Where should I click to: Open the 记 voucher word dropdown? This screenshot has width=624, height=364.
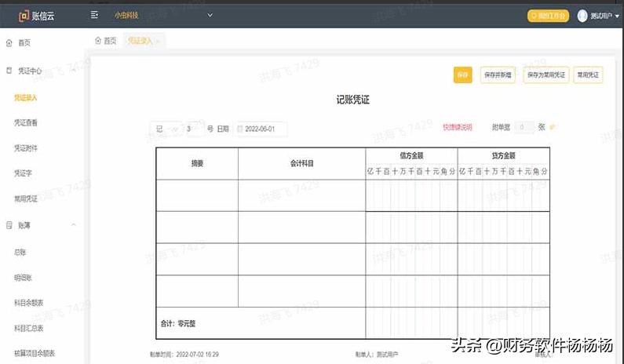tap(166, 129)
